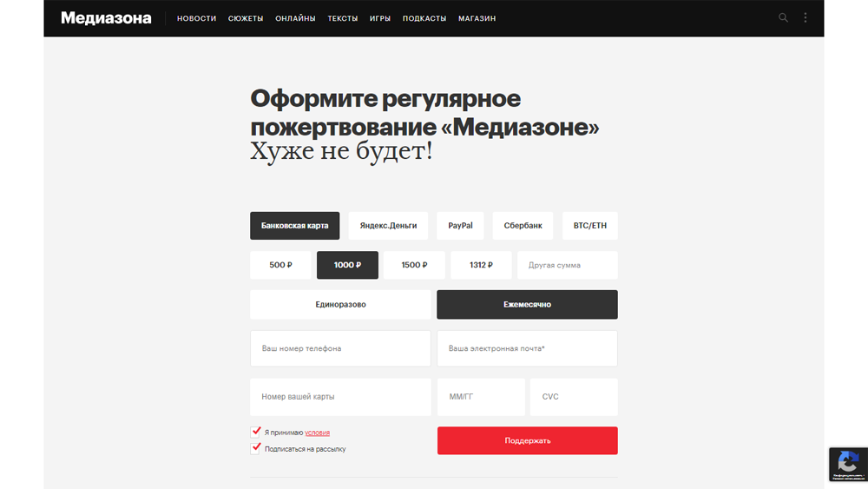The width and height of the screenshot is (868, 489).
Task: Open Тексты in navigation
Action: pos(343,18)
